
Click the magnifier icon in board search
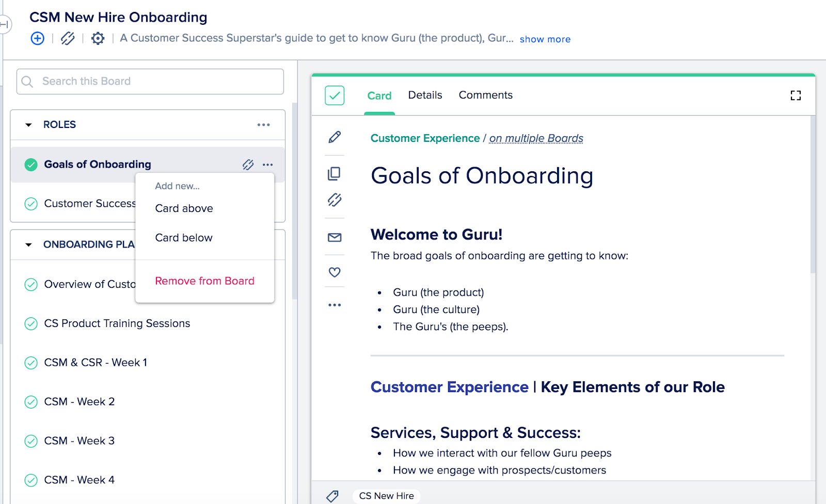click(x=27, y=82)
